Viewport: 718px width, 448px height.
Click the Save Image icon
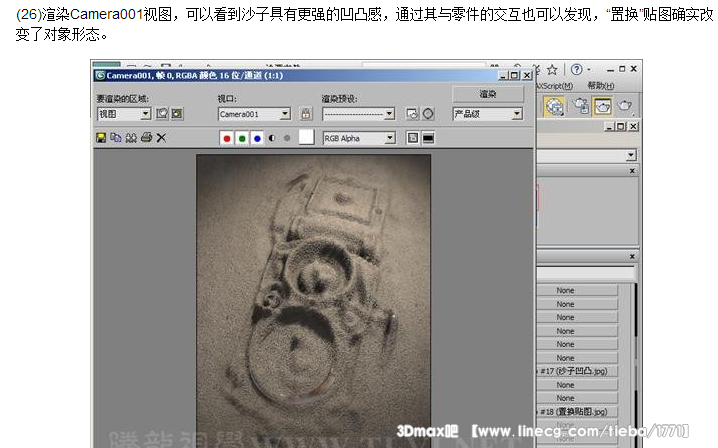click(101, 138)
